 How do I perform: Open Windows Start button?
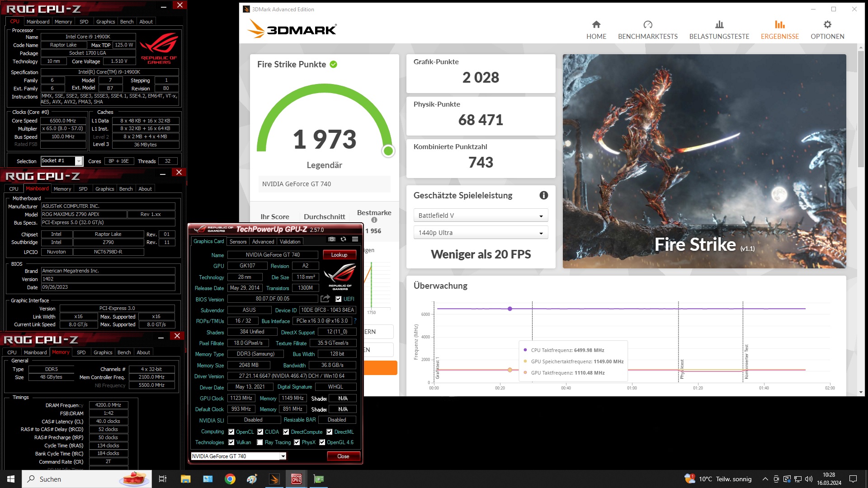point(11,479)
